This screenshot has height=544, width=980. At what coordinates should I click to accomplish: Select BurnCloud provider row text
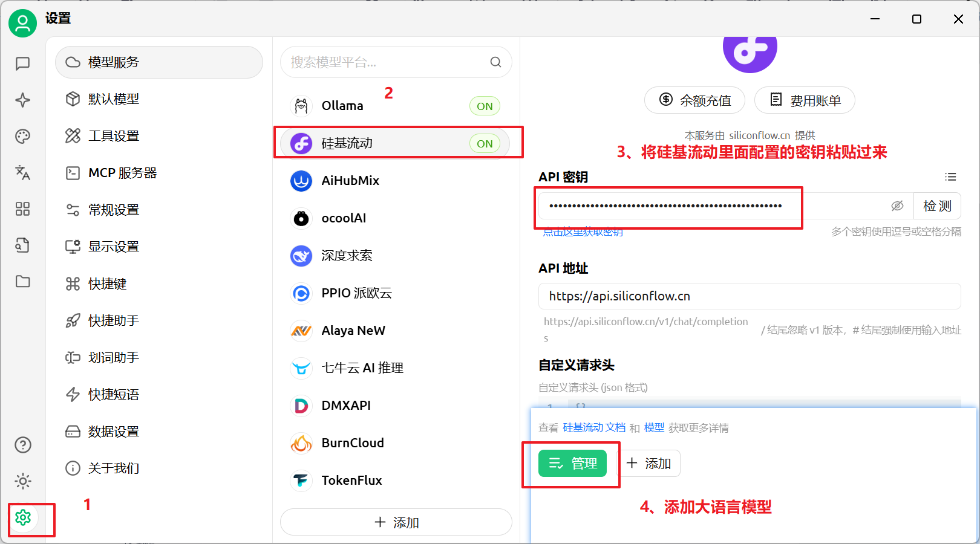point(353,443)
